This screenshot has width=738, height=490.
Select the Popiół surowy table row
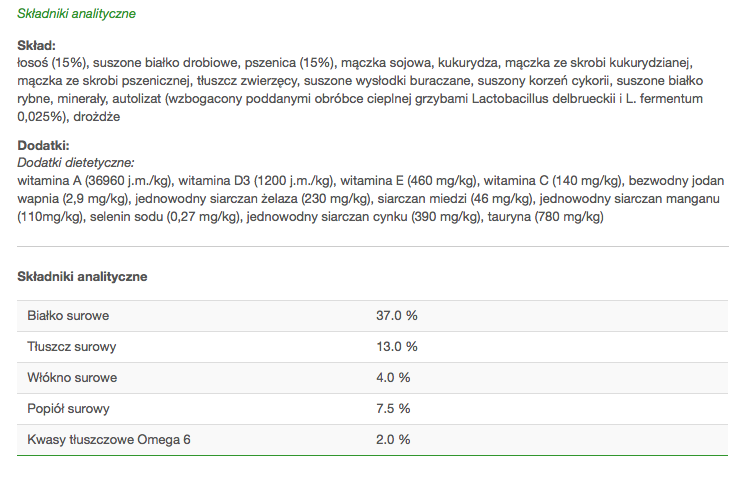372,409
